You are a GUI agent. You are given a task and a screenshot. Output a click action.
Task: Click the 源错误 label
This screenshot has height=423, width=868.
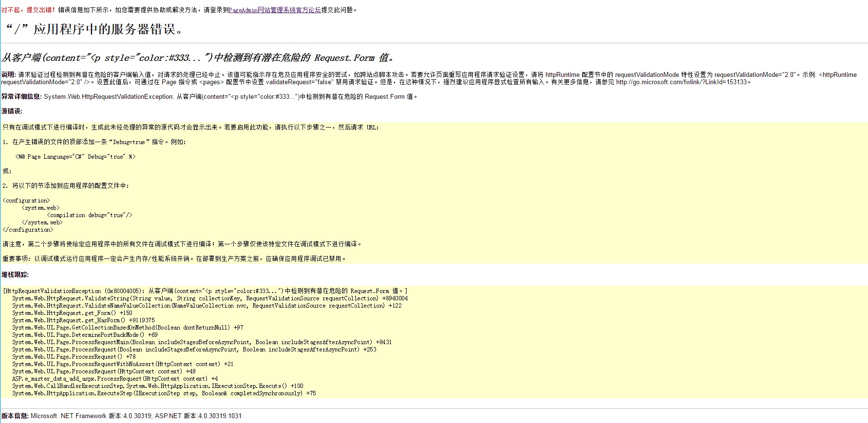12,111
